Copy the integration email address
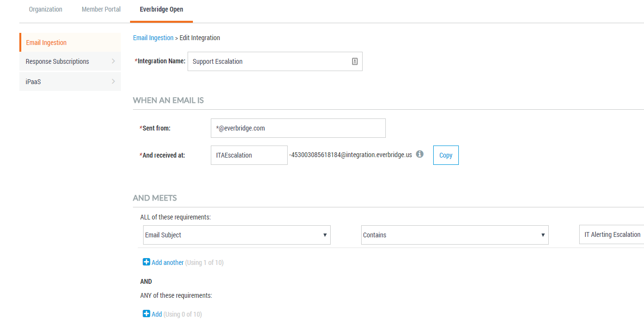 (445, 155)
